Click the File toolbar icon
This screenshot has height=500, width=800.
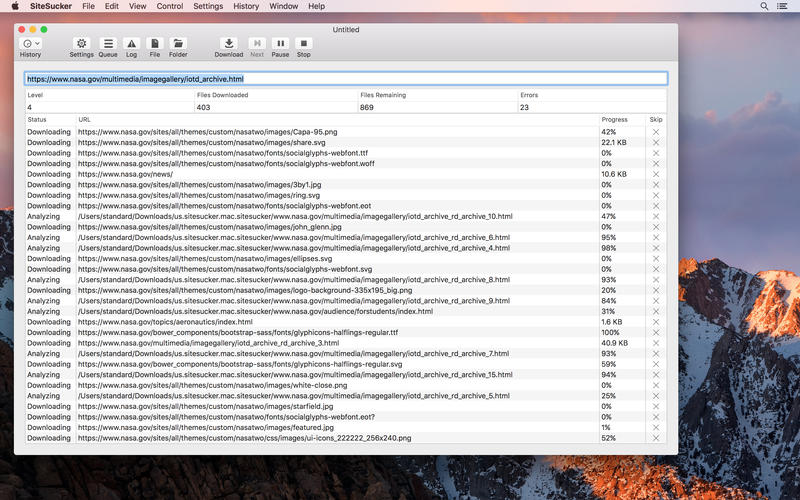(155, 44)
